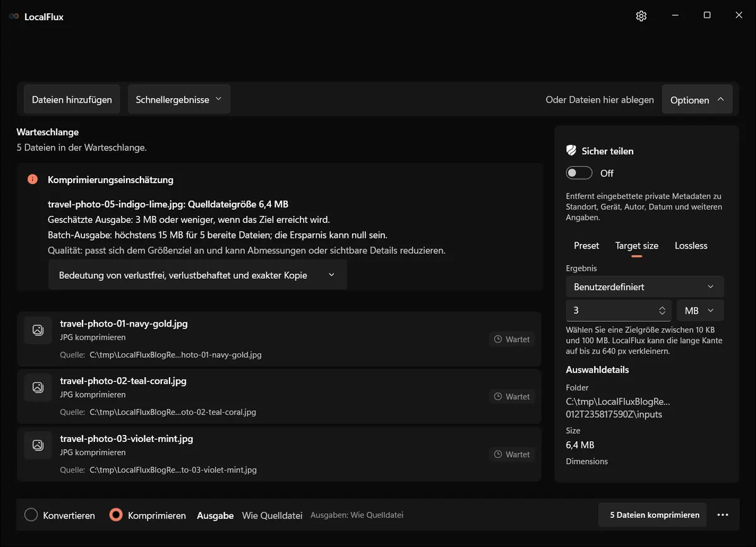Open the Benutzerdefiniert result dropdown

pyautogui.click(x=644, y=286)
